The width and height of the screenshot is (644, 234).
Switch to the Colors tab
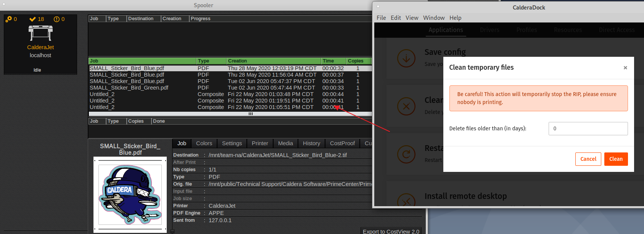[x=204, y=143]
